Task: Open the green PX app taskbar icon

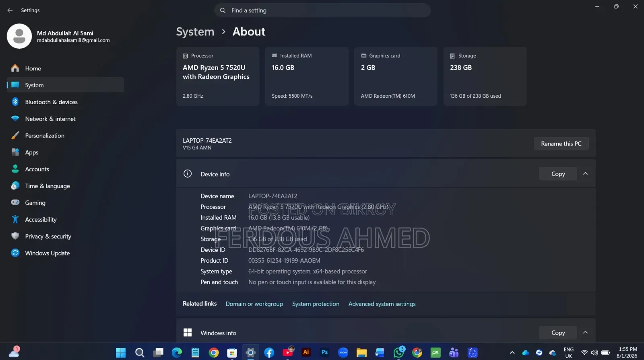Action: point(436,353)
